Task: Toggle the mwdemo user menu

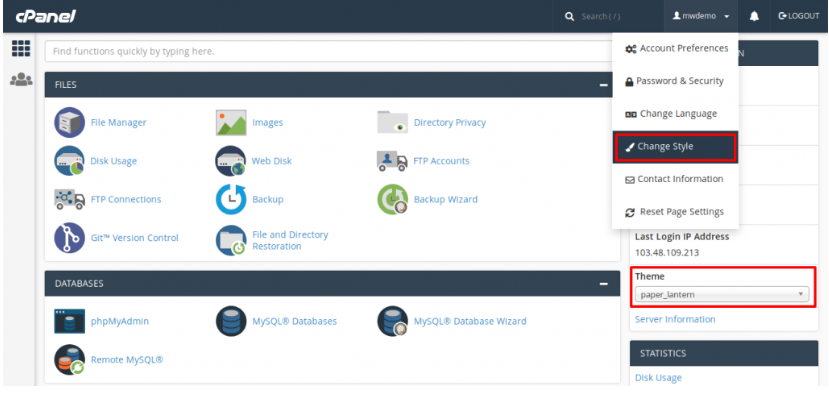Action: pos(701,16)
